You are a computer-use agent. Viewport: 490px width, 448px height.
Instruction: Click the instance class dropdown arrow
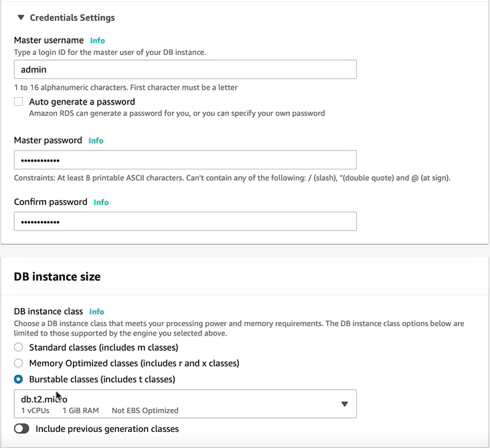[x=345, y=404]
